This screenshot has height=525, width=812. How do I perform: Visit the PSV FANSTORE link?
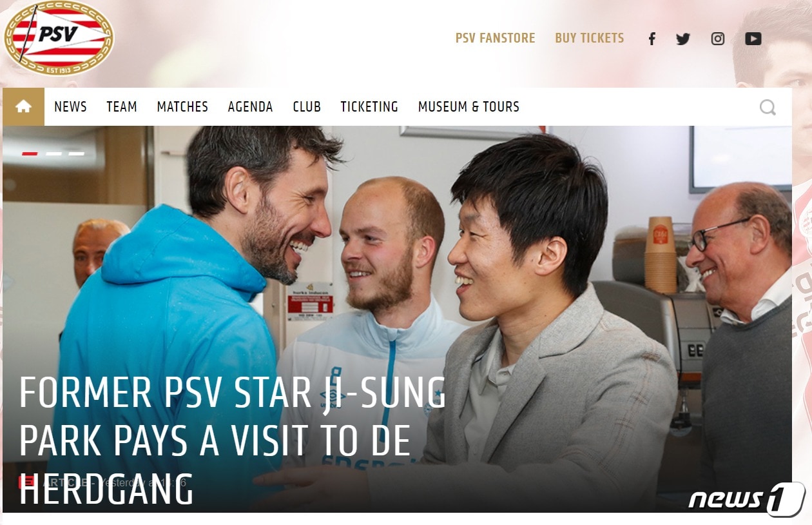point(495,38)
